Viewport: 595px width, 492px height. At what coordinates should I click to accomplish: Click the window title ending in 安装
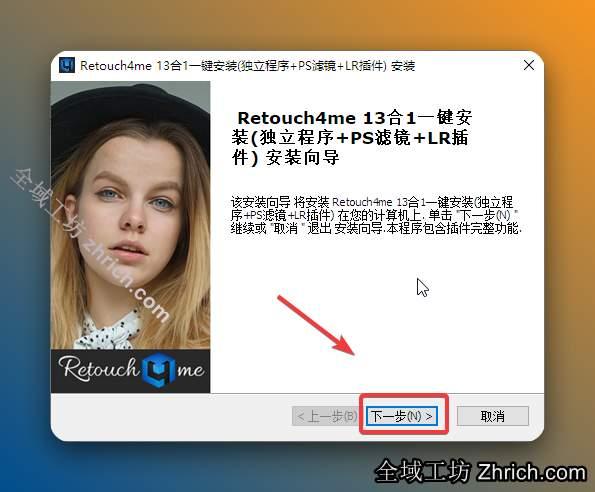tap(247, 66)
